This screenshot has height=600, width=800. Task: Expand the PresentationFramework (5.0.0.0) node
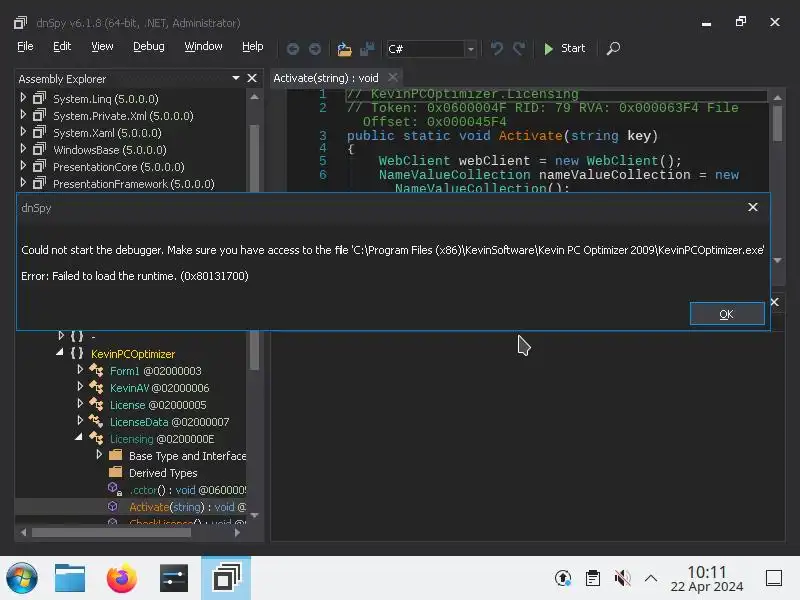tap(23, 182)
